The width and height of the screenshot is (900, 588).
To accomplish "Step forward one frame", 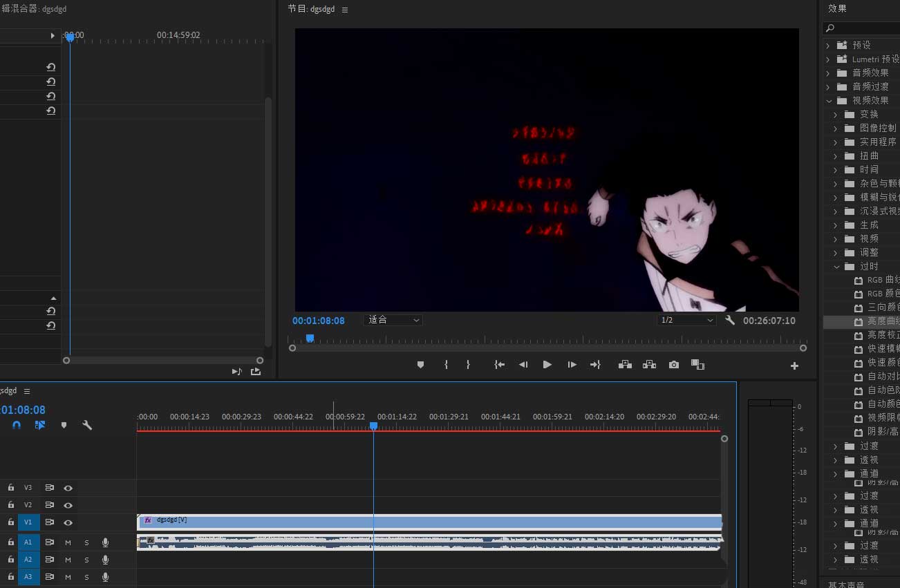I will (x=572, y=365).
